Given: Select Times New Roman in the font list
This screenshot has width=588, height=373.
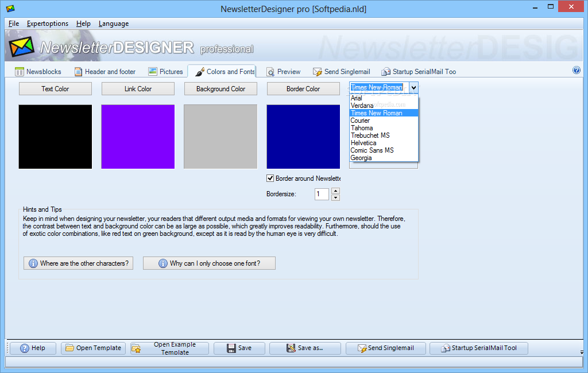Looking at the screenshot, I should point(384,113).
